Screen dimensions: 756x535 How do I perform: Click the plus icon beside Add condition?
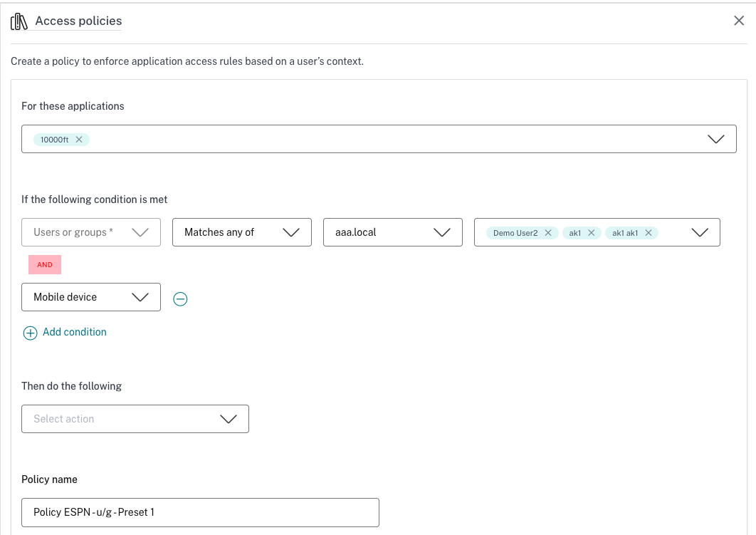click(30, 333)
